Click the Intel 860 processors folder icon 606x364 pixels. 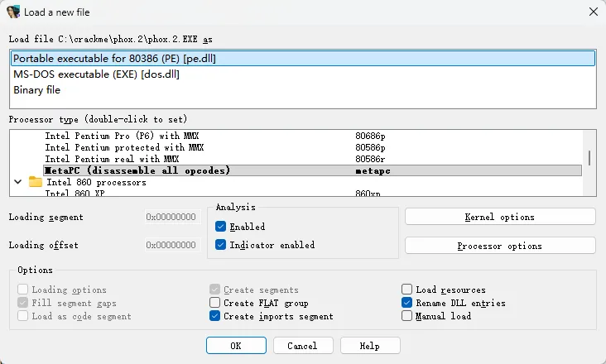(35, 182)
